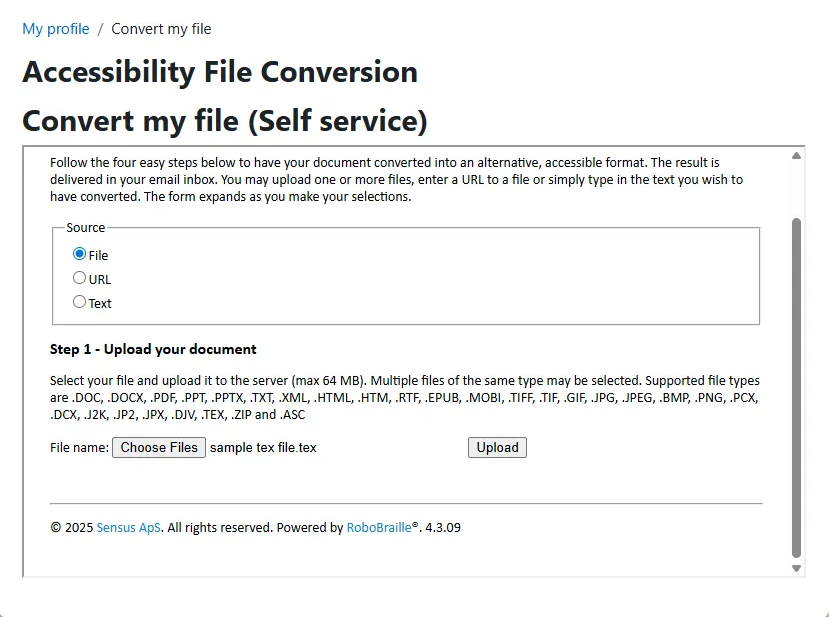Click the selected file name 'sample tex file.tex'

pos(263,448)
